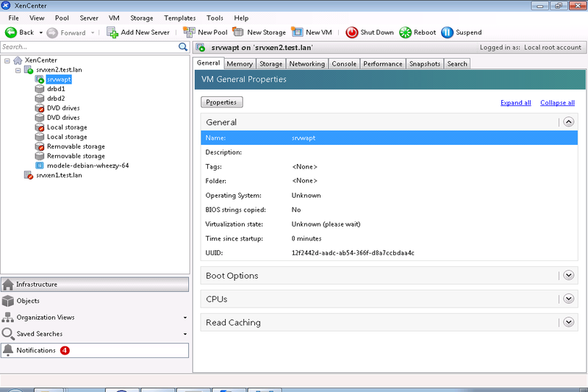Open the File menu
The width and height of the screenshot is (588, 392).
click(x=13, y=18)
